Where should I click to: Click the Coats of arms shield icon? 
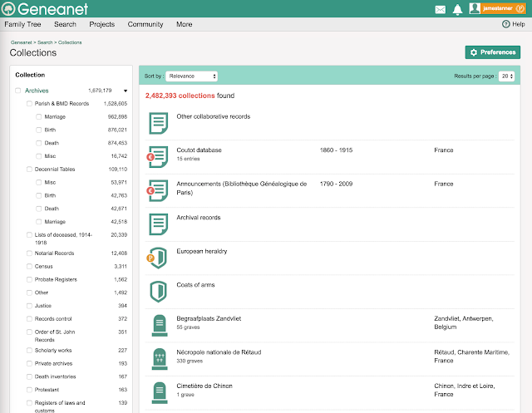tap(159, 292)
